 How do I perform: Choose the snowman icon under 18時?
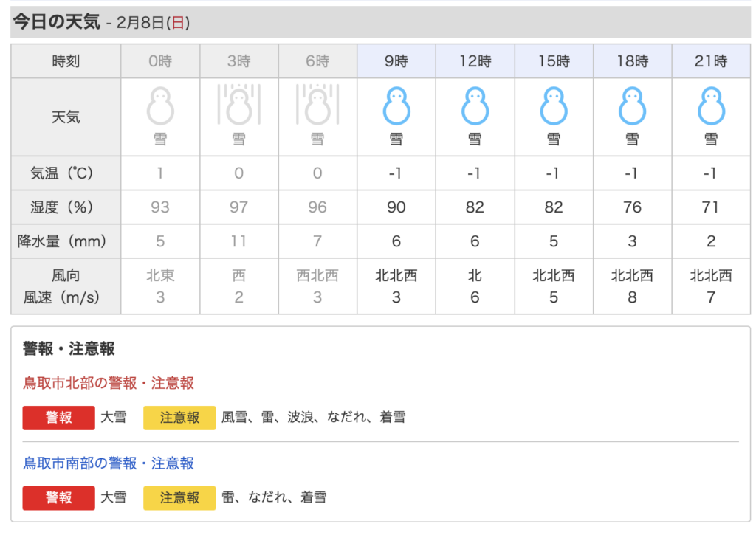[632, 106]
